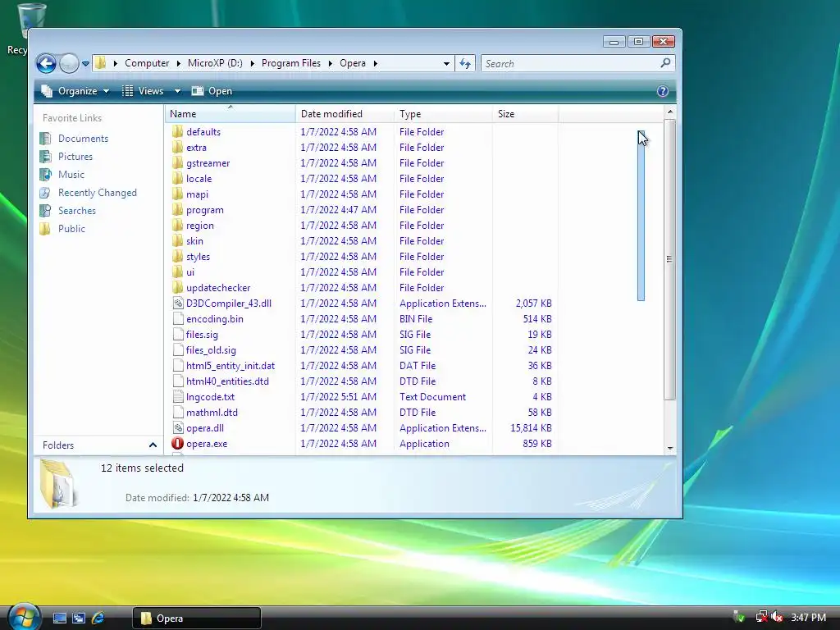840x630 pixels.
Task: Select the mathml.dtd file name
Action: [x=212, y=413]
